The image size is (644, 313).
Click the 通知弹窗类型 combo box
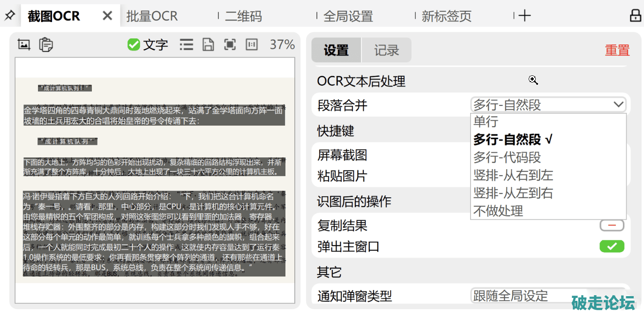547,296
